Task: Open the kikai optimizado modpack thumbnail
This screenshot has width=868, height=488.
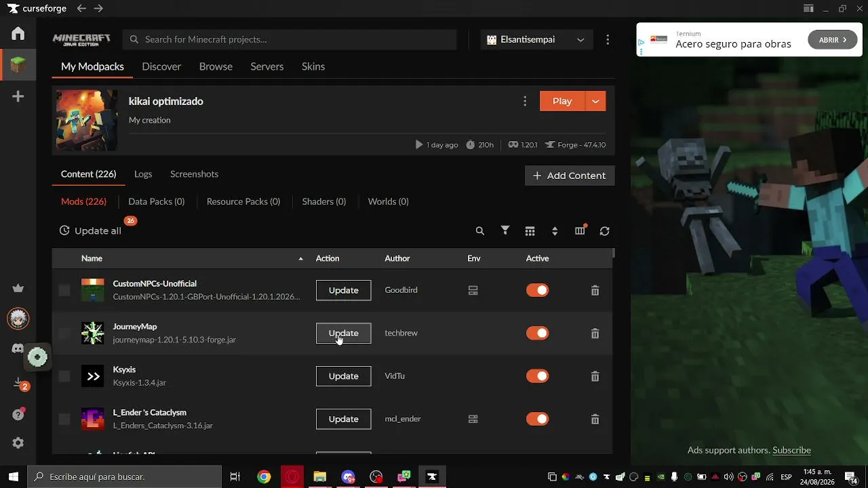Action: [x=87, y=121]
